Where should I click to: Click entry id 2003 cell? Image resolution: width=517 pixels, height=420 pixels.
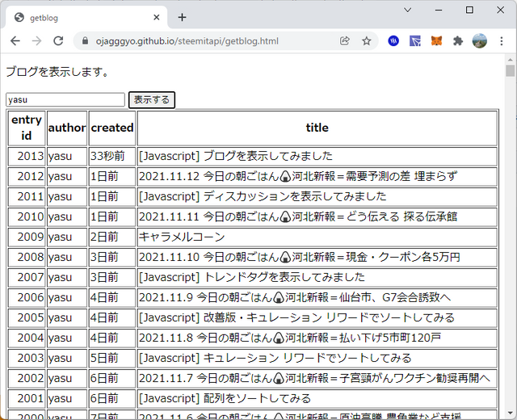pos(27,358)
